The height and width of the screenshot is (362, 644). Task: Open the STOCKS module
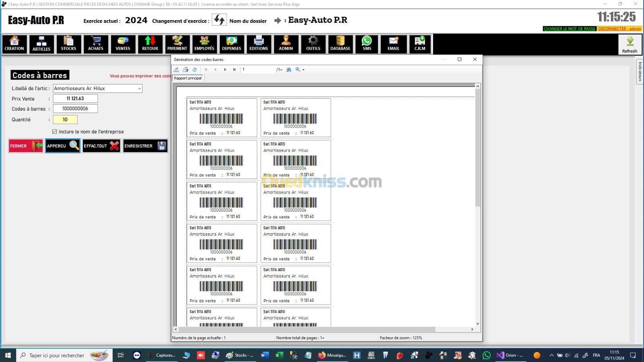68,44
